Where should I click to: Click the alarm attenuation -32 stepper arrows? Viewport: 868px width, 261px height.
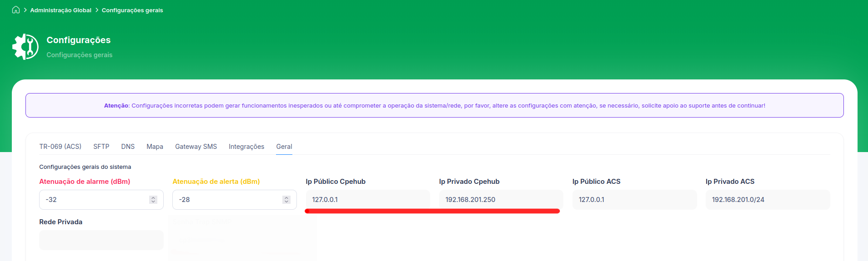153,200
